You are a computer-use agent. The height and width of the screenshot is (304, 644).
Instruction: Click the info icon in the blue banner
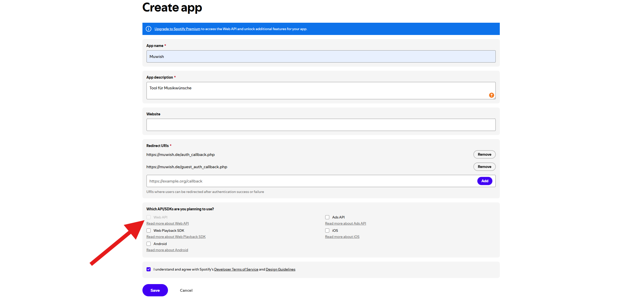pyautogui.click(x=149, y=29)
